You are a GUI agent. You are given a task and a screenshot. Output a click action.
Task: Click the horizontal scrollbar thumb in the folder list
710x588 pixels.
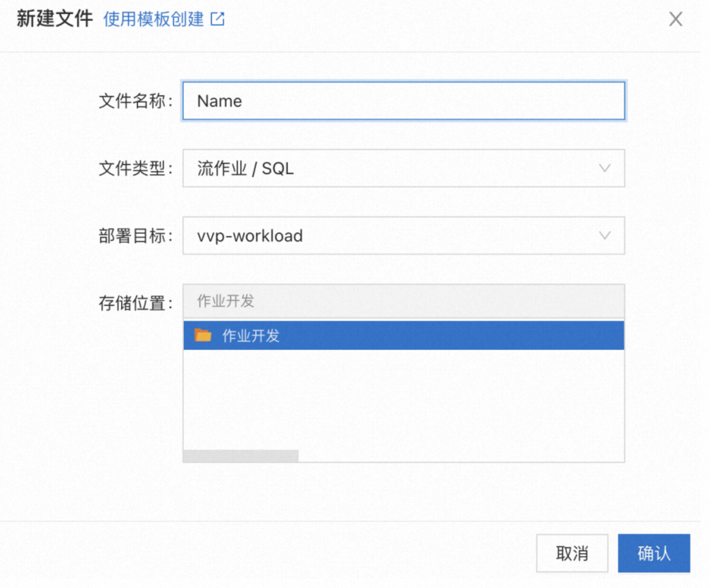click(241, 456)
